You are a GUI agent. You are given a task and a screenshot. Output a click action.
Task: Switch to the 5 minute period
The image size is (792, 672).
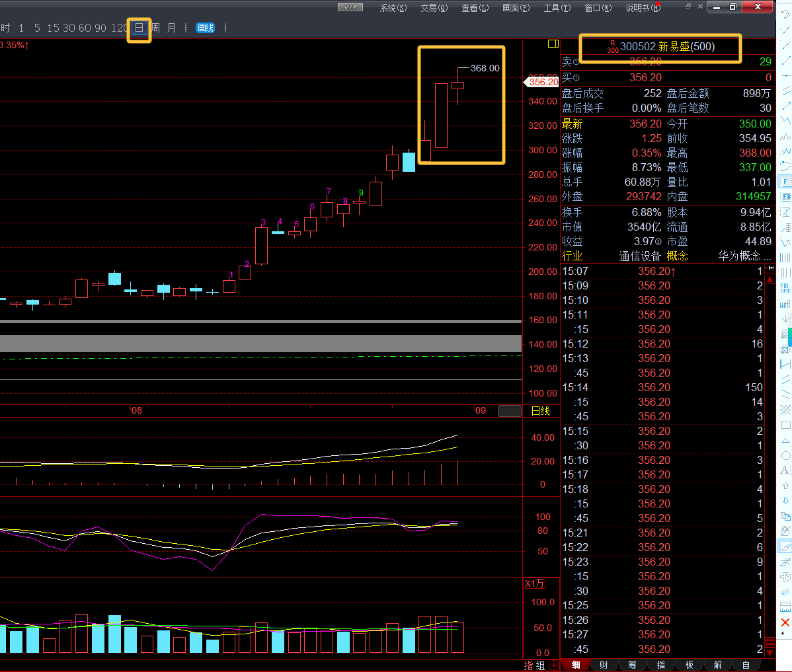tap(37, 28)
